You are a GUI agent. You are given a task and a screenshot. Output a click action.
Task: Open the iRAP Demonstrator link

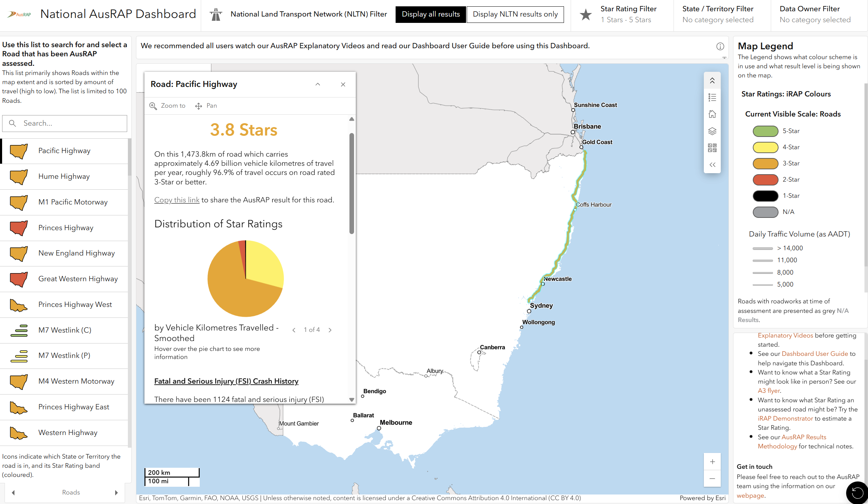(x=785, y=418)
